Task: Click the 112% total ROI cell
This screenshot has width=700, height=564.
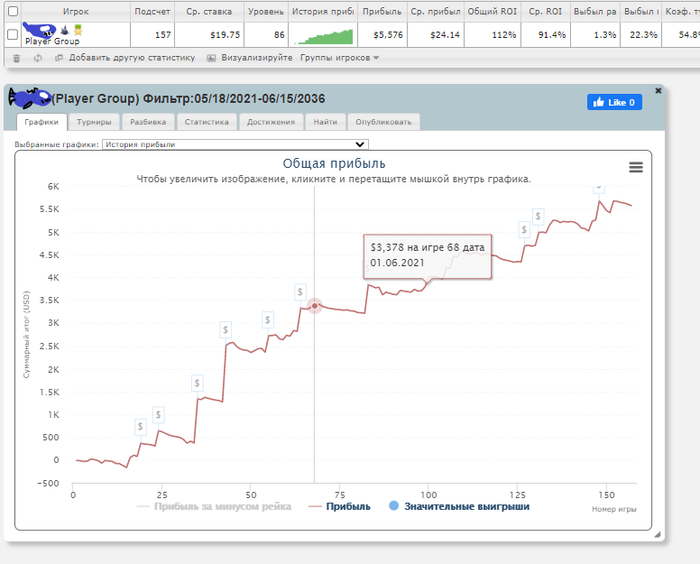Action: (492, 35)
